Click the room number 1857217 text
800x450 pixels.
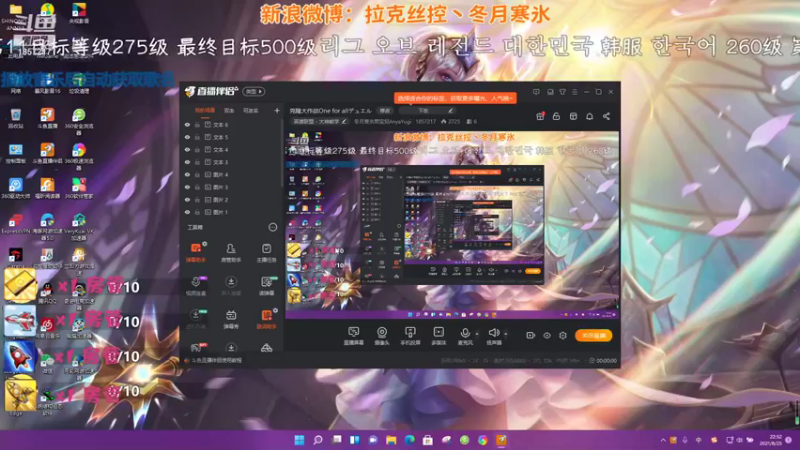point(426,122)
